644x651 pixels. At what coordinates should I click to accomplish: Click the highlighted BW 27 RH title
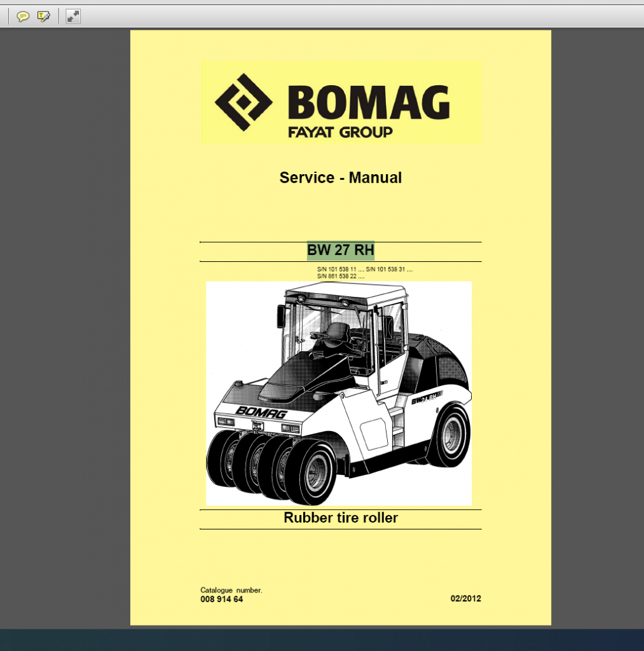pyautogui.click(x=341, y=250)
